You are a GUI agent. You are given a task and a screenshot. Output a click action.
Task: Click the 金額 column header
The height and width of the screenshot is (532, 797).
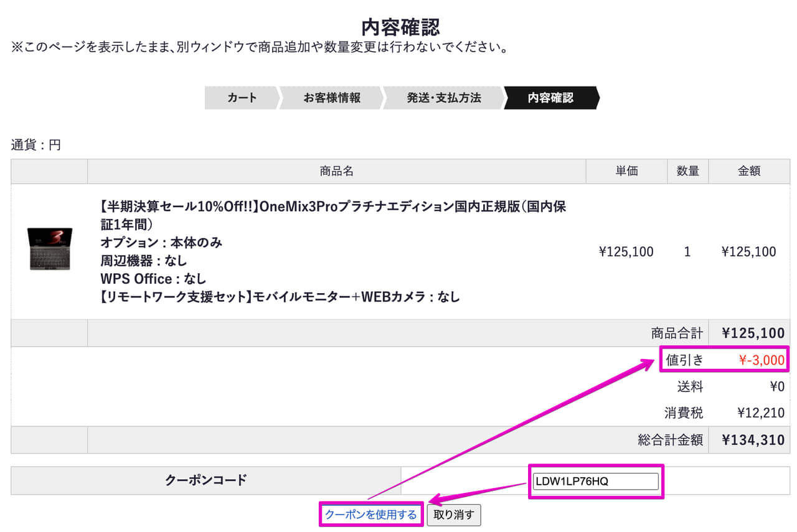click(x=748, y=172)
